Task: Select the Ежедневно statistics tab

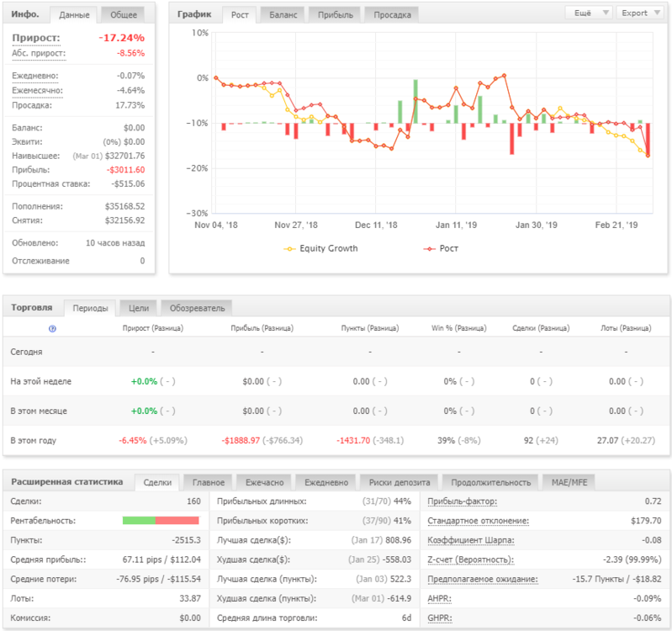Action: (326, 482)
